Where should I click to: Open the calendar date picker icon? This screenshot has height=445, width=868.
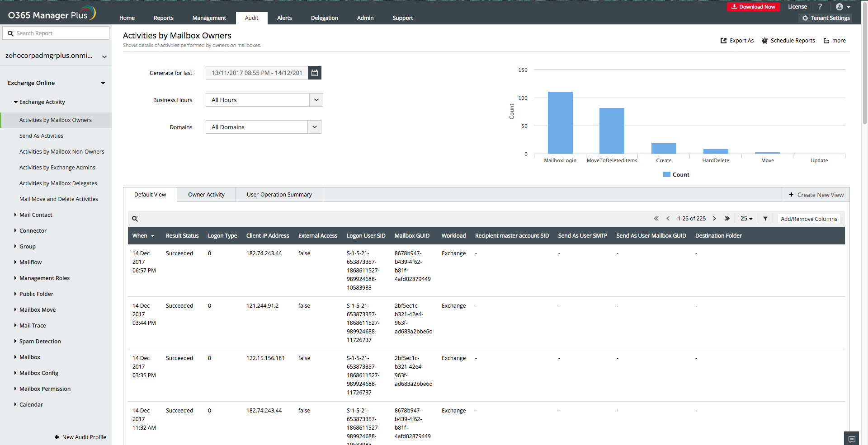[314, 73]
